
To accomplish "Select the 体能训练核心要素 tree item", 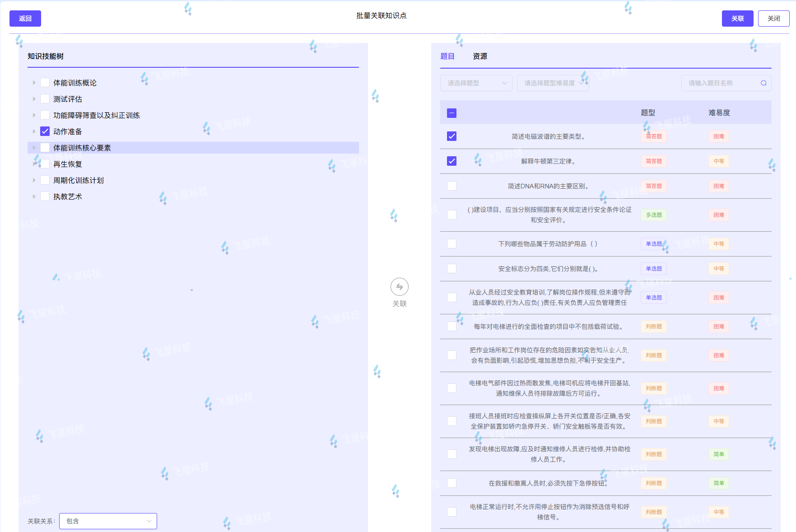I will (x=82, y=148).
